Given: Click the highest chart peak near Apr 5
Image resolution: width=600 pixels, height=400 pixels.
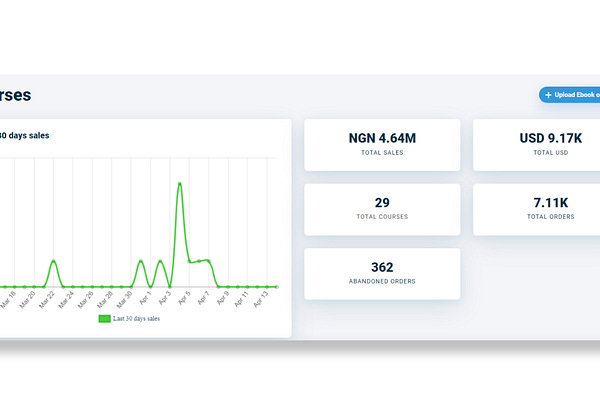Looking at the screenshot, I should click(x=179, y=184).
